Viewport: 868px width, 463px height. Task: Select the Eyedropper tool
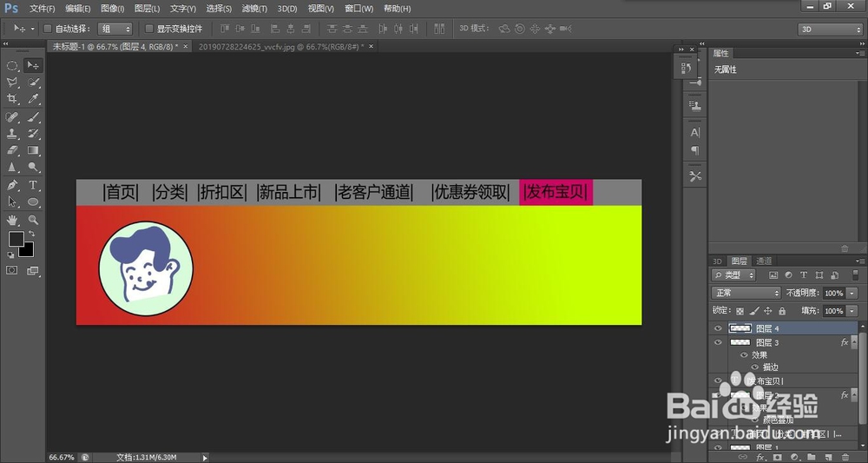33,99
